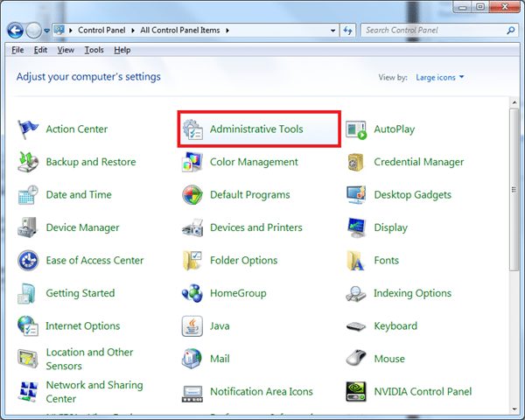Open the Getting Started icon
This screenshot has width=525, height=420.
coord(26,293)
